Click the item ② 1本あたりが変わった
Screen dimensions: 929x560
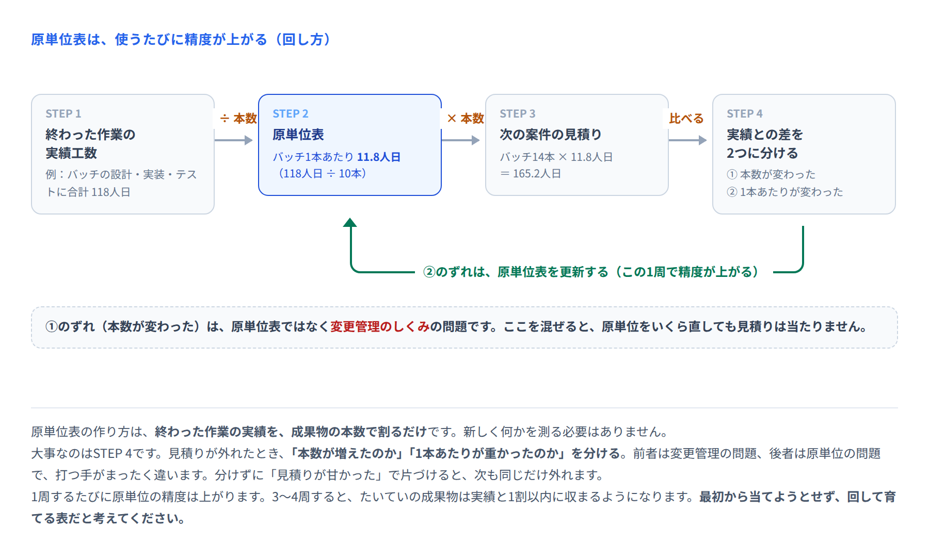[x=784, y=192]
